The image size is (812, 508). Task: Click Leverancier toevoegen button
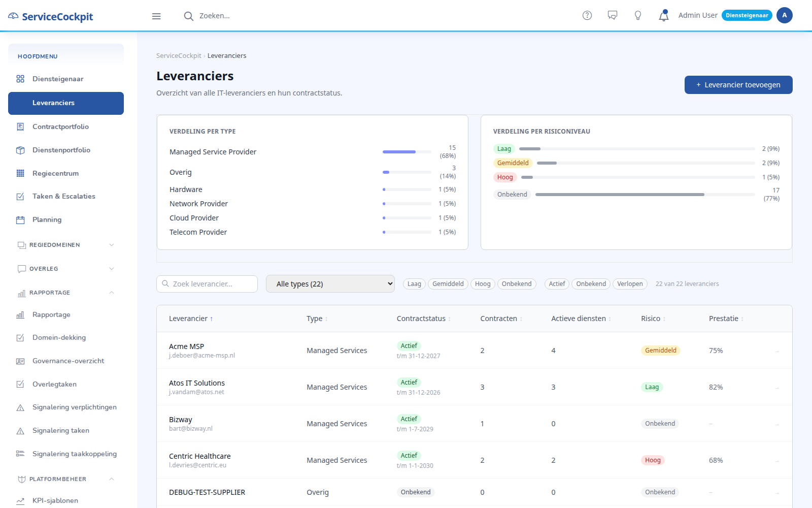click(738, 85)
